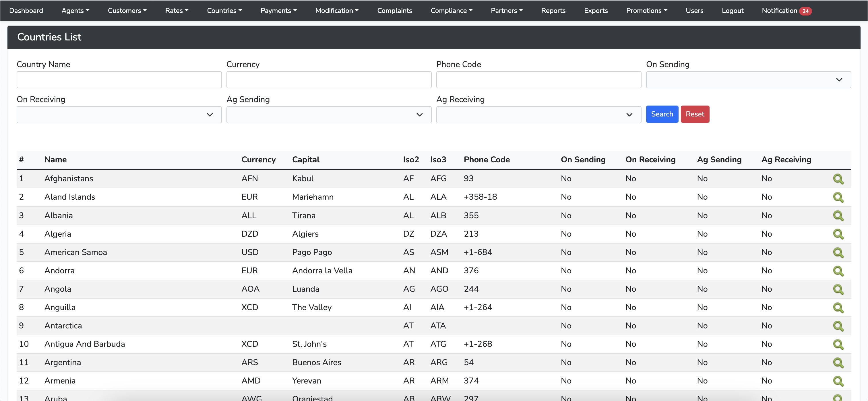Click the view icon on Albania row
The width and height of the screenshot is (868, 401).
click(x=838, y=215)
